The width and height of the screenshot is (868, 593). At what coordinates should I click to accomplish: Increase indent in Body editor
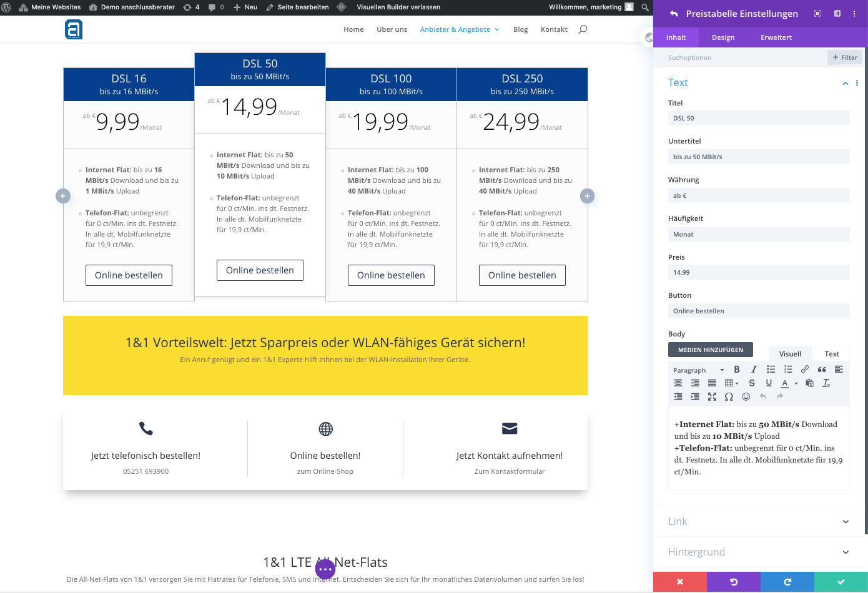tap(695, 397)
